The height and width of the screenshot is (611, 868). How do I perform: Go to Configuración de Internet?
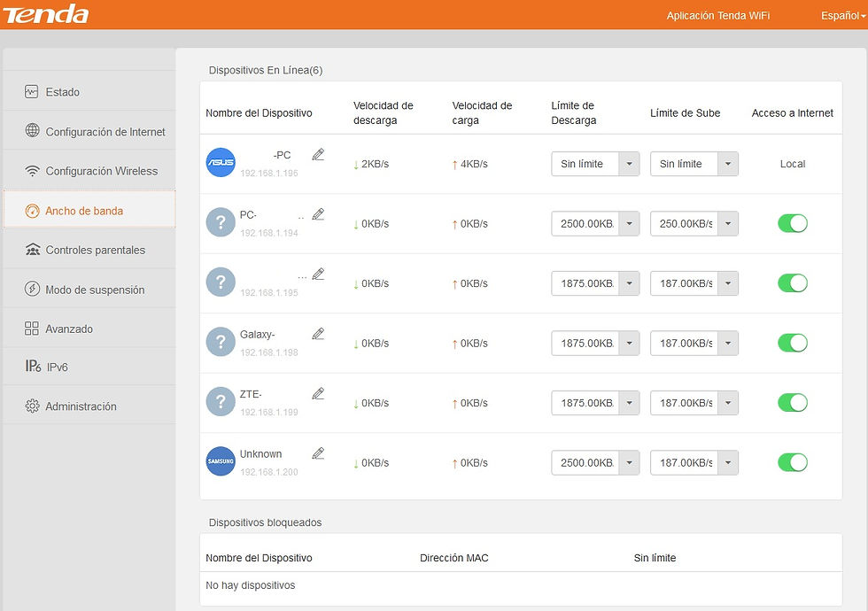click(x=89, y=131)
